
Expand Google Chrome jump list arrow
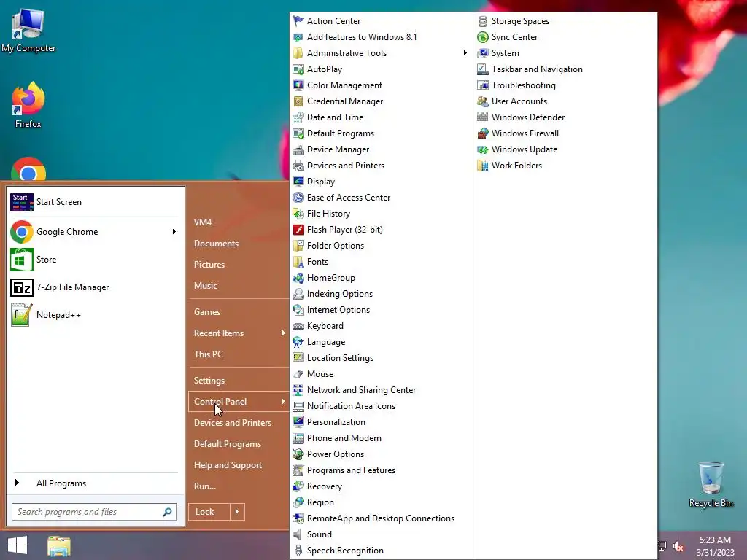click(x=174, y=232)
